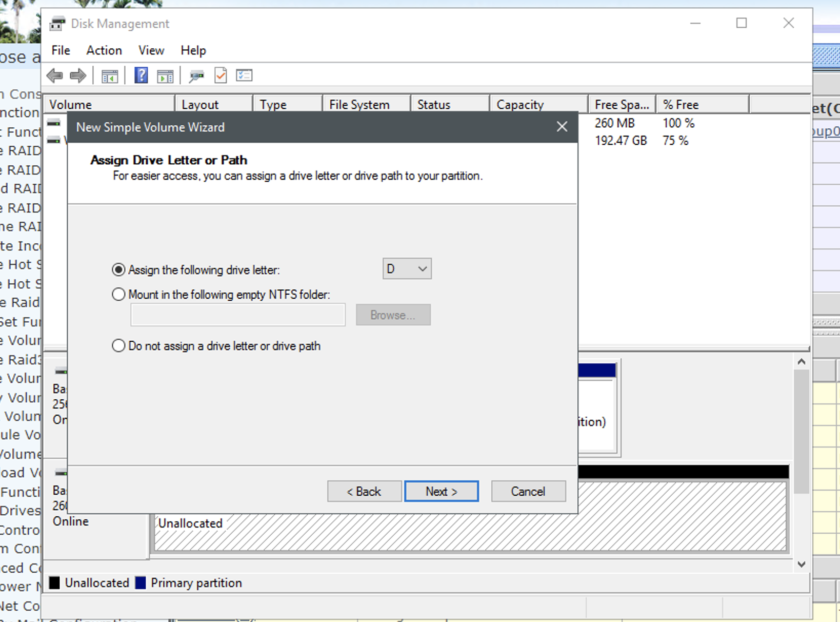Click the Rescan Disks magnifier icon
The width and height of the screenshot is (840, 622).
196,76
